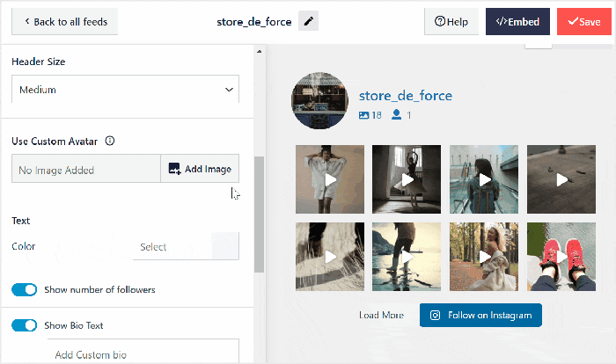The height and width of the screenshot is (364, 616).
Task: Click Follow on Instagram button
Action: coord(480,315)
